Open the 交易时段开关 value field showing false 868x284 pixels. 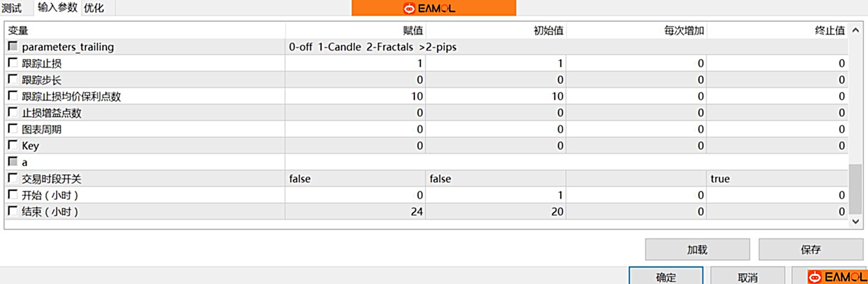coord(355,179)
